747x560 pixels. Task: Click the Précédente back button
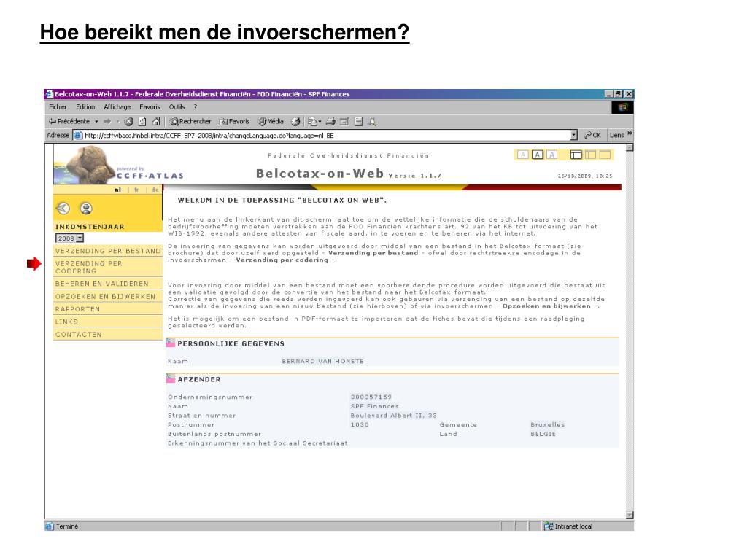(x=69, y=122)
